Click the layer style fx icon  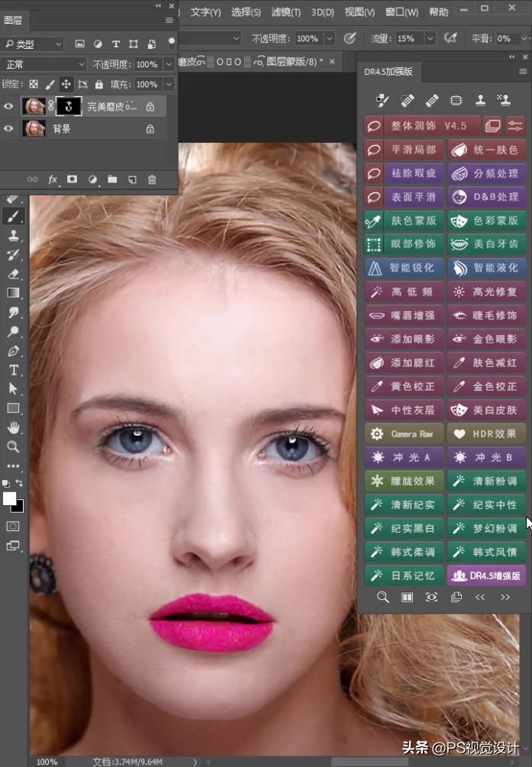53,179
